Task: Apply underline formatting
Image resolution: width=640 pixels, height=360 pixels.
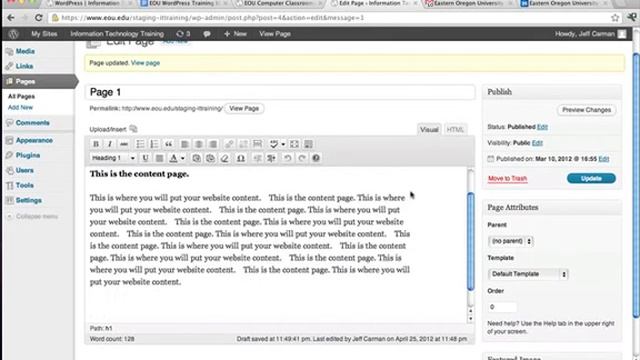Action: click(x=145, y=158)
